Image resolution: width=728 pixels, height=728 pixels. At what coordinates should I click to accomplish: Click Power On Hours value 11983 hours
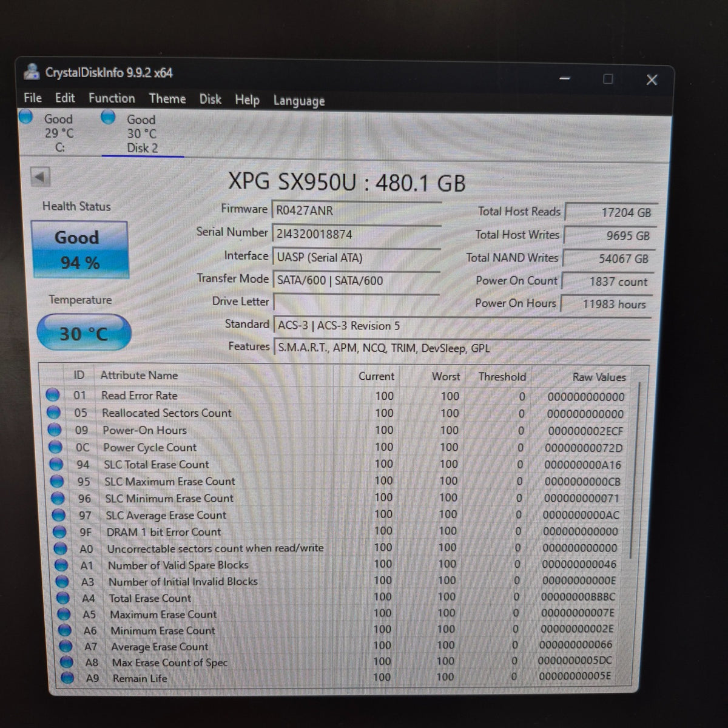(x=606, y=304)
